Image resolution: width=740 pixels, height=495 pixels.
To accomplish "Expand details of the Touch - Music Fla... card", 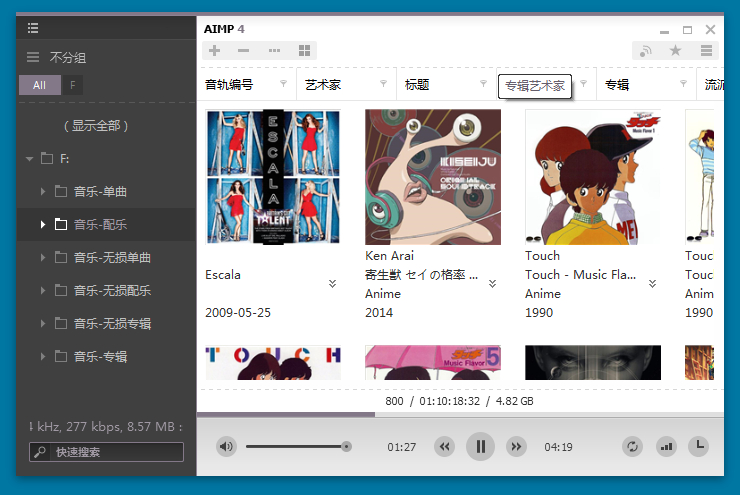I will coord(652,284).
